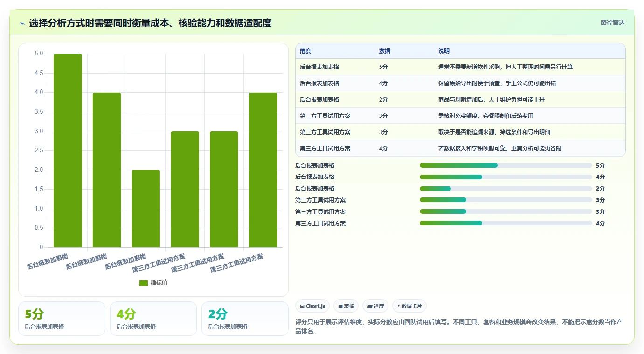Click the 1.5 y-axis label
This screenshot has height=354, width=644.
[39, 189]
